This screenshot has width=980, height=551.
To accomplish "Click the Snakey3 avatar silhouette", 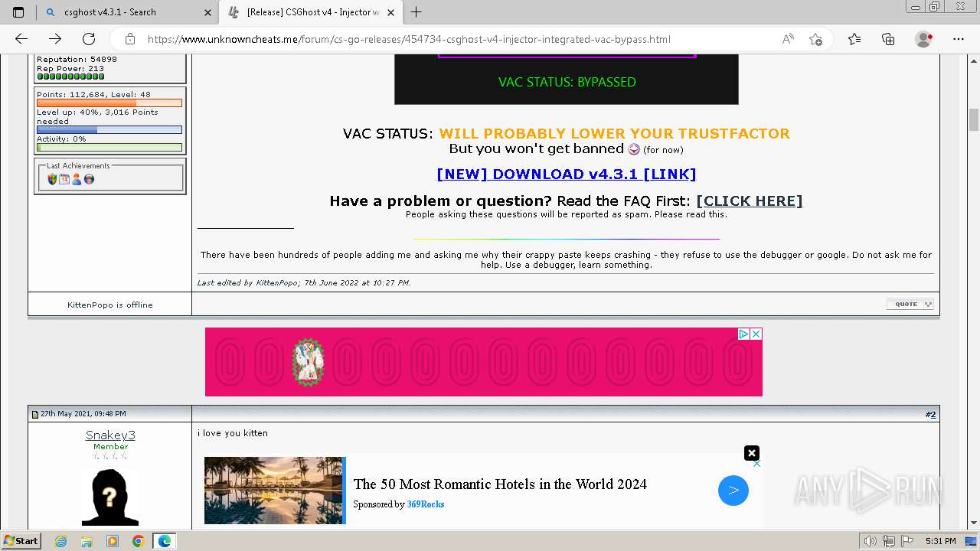I will coord(110,497).
